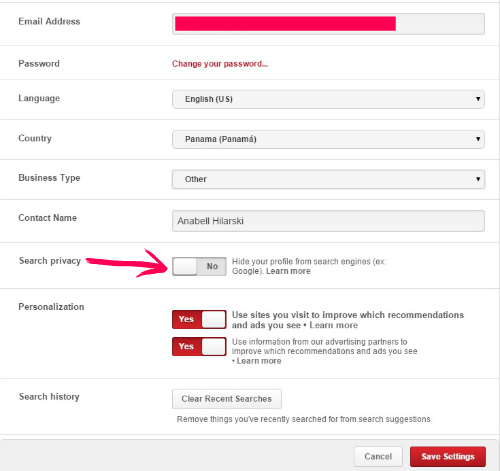Open the Panama country dropdown

click(328, 139)
